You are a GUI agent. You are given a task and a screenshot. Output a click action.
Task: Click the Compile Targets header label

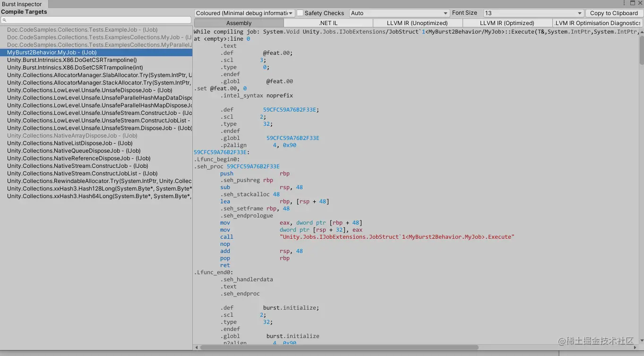pyautogui.click(x=24, y=12)
